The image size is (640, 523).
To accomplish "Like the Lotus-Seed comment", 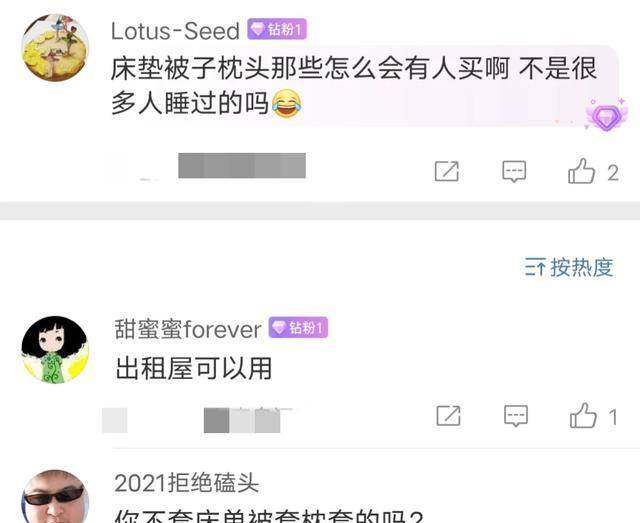I will pos(581,171).
